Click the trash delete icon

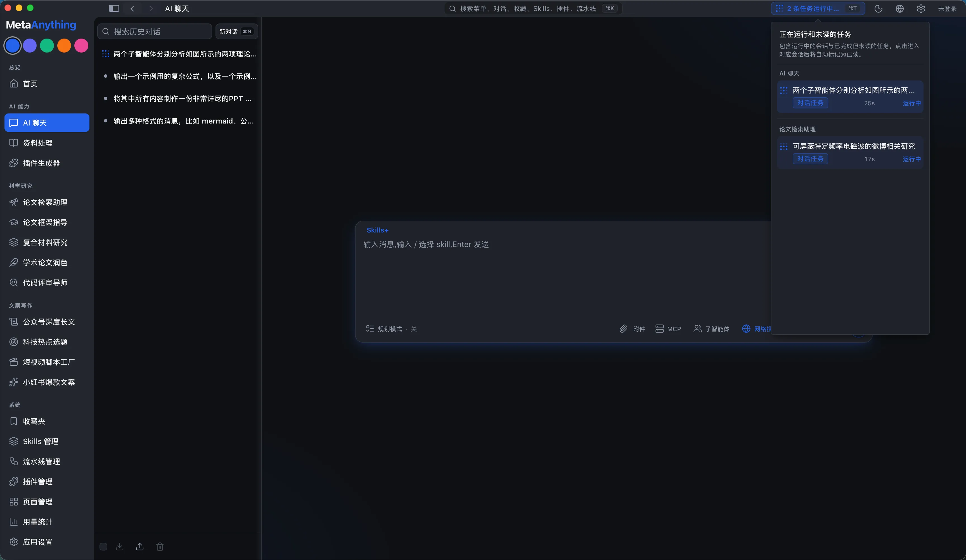(160, 547)
